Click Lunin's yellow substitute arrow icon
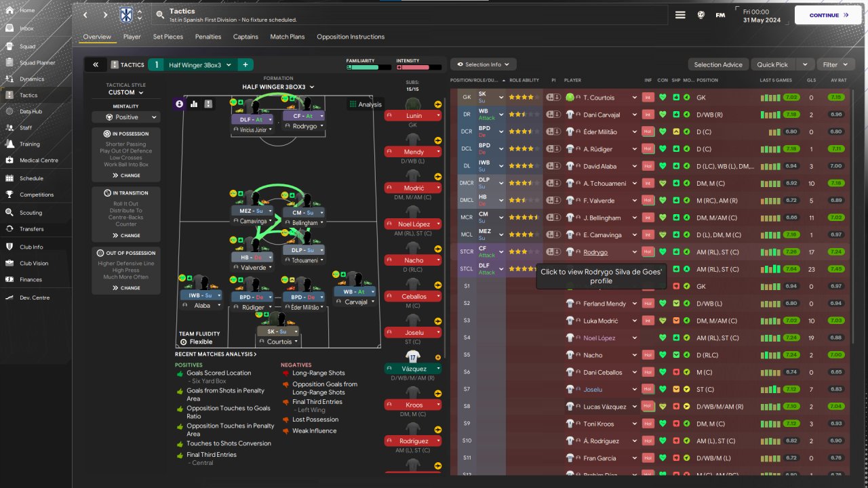 438,104
